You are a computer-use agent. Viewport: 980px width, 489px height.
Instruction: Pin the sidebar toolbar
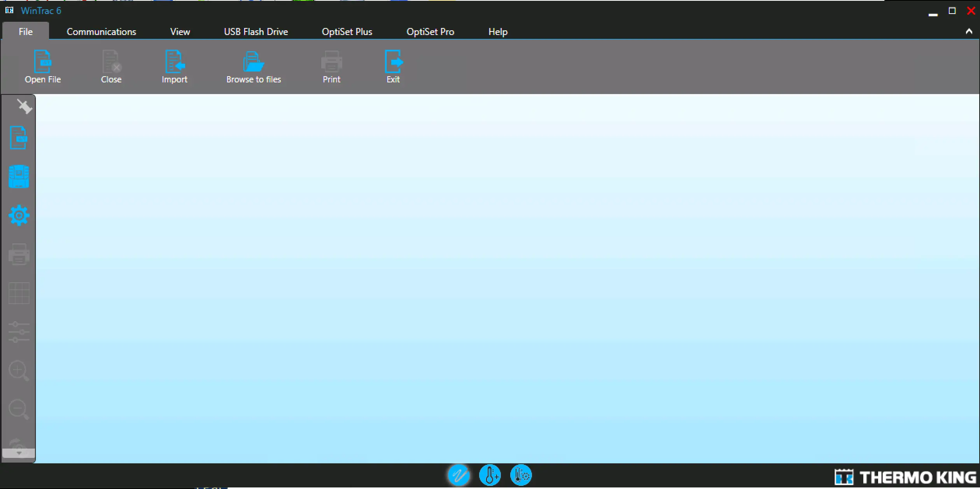(24, 106)
